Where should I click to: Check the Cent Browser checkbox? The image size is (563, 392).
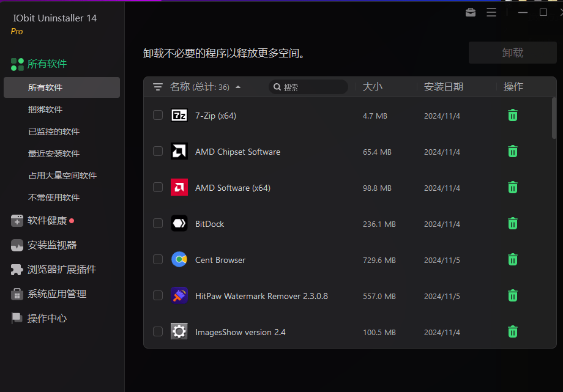pyautogui.click(x=158, y=259)
